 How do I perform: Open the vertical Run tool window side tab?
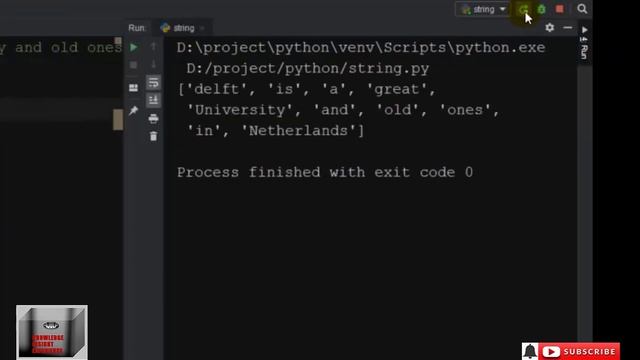[x=584, y=43]
